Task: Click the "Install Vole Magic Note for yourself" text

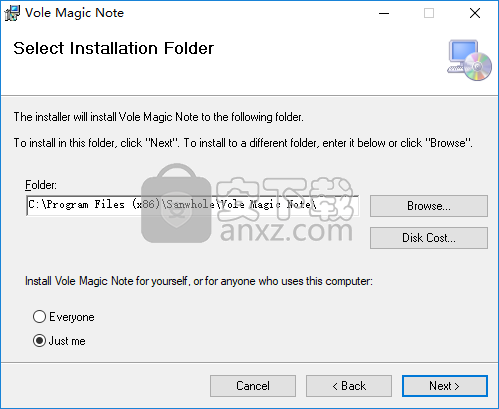Action: point(199,281)
